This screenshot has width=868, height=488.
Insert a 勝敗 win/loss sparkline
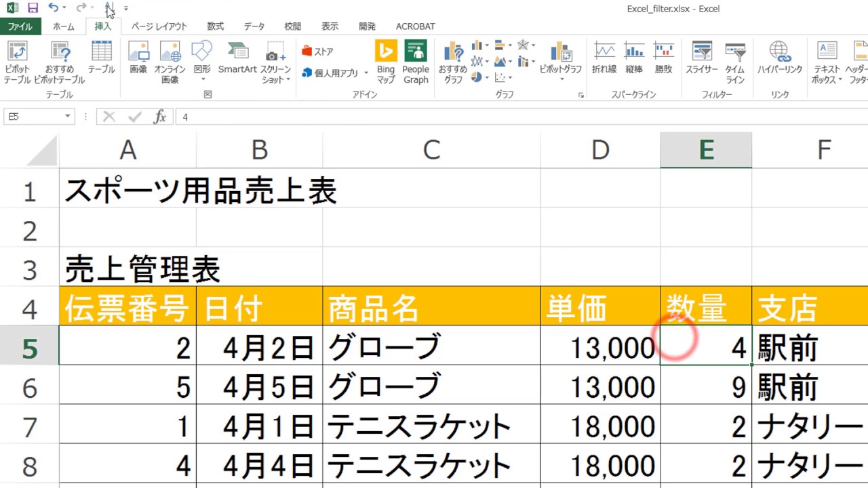click(x=663, y=58)
